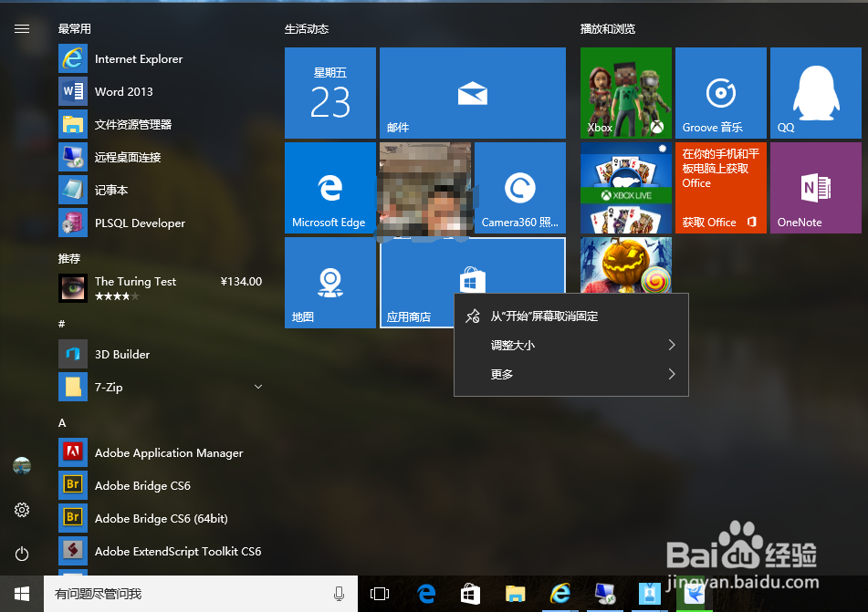Viewport: 868px width, 612px height.
Task: Open 远程桌面连接 in the Start list
Action: tap(160, 157)
